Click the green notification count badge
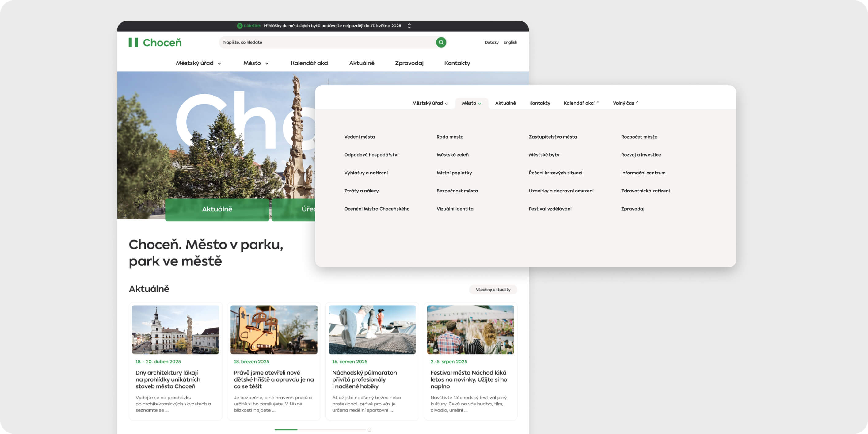868x434 pixels. click(x=240, y=26)
